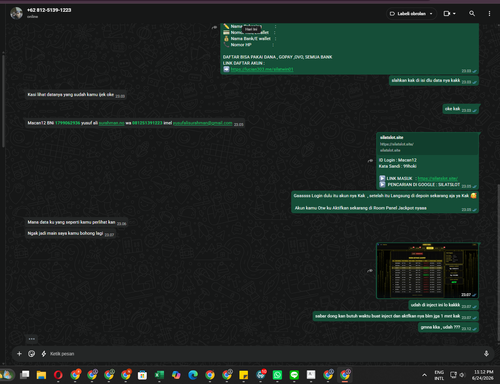
Task: Open File Explorer from taskbar
Action: 41,375
